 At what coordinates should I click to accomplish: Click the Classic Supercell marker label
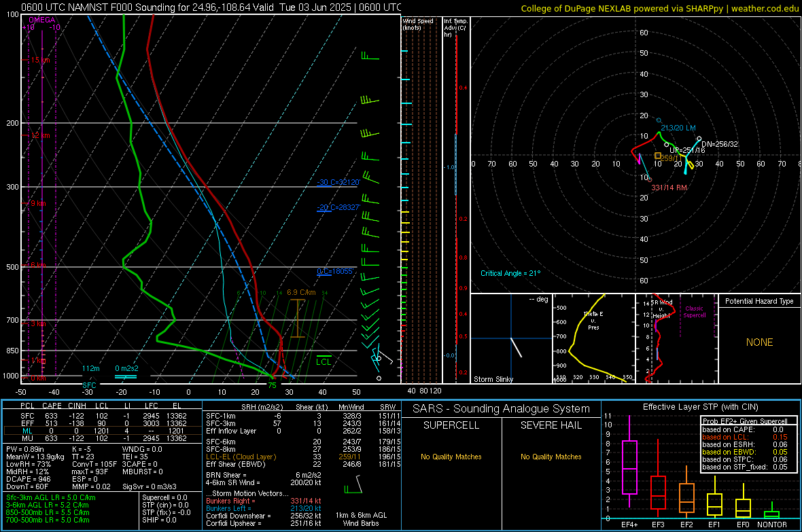695,312
